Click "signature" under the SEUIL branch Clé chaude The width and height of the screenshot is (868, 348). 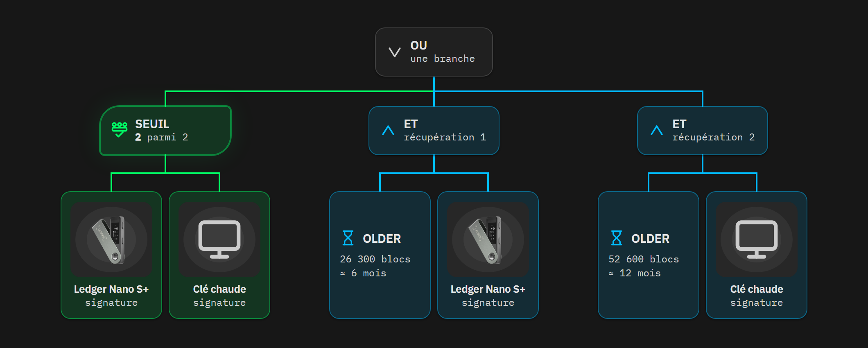pos(219,303)
